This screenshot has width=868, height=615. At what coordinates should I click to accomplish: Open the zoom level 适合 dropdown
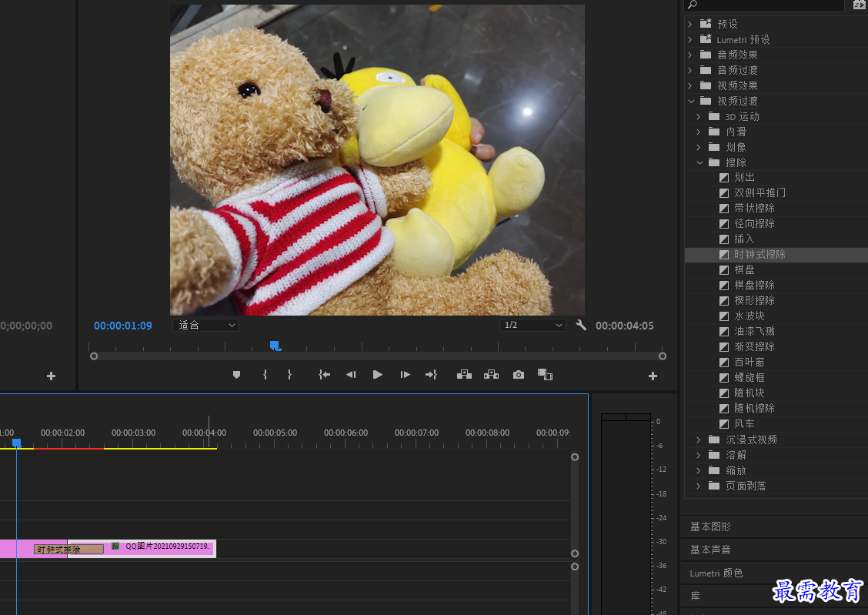pos(206,325)
